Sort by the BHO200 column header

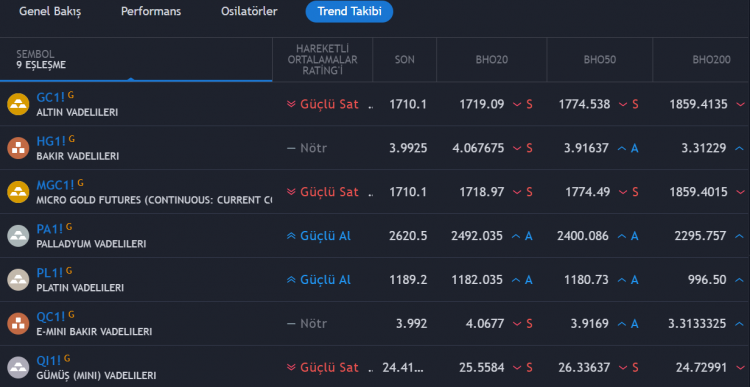711,60
